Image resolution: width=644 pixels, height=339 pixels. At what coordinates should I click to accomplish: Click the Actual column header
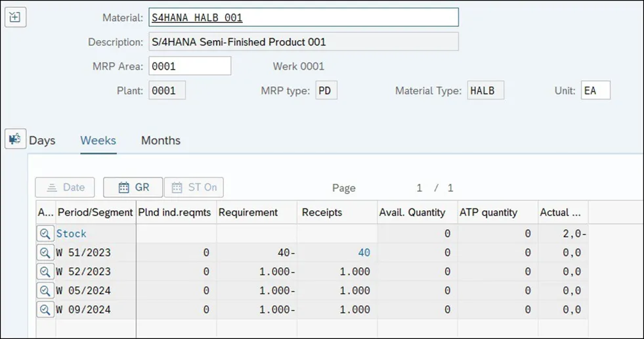pos(563,212)
